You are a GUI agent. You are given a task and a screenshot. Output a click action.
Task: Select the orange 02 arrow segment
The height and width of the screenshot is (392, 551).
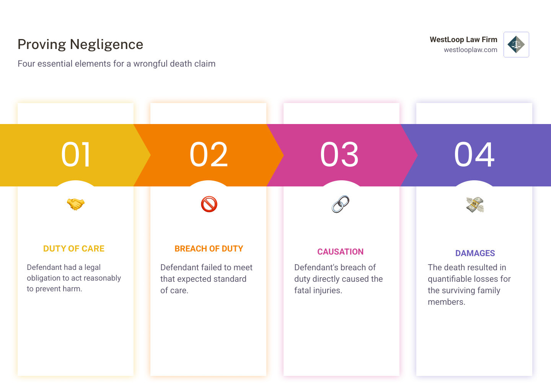[209, 155]
